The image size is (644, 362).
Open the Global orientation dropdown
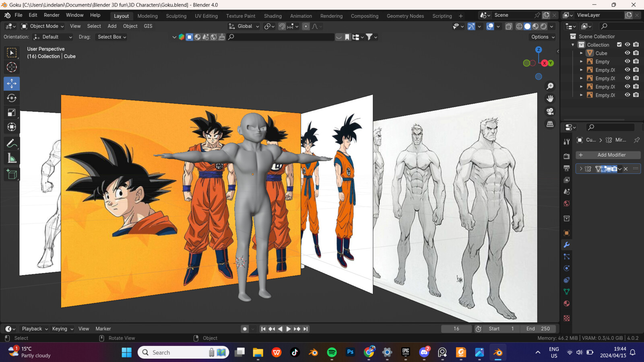[x=244, y=26]
